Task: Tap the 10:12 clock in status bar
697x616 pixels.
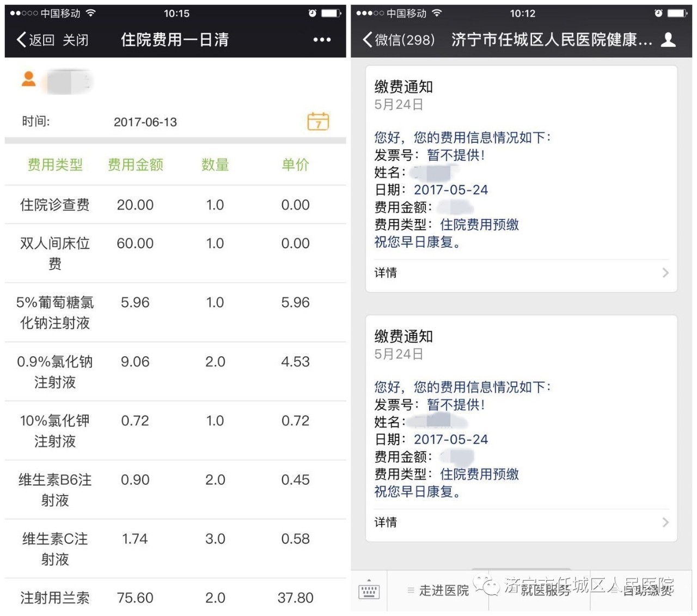Action: 522,13
